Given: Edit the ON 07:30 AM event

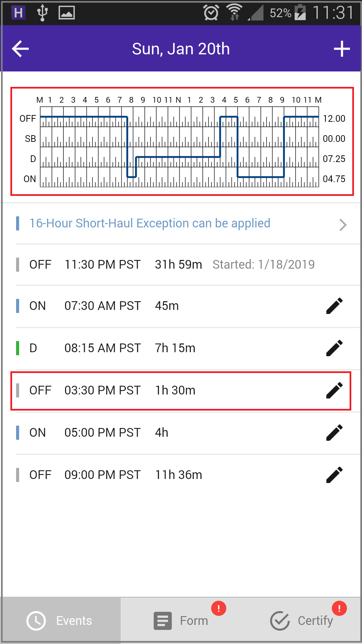Looking at the screenshot, I should pos(335,306).
